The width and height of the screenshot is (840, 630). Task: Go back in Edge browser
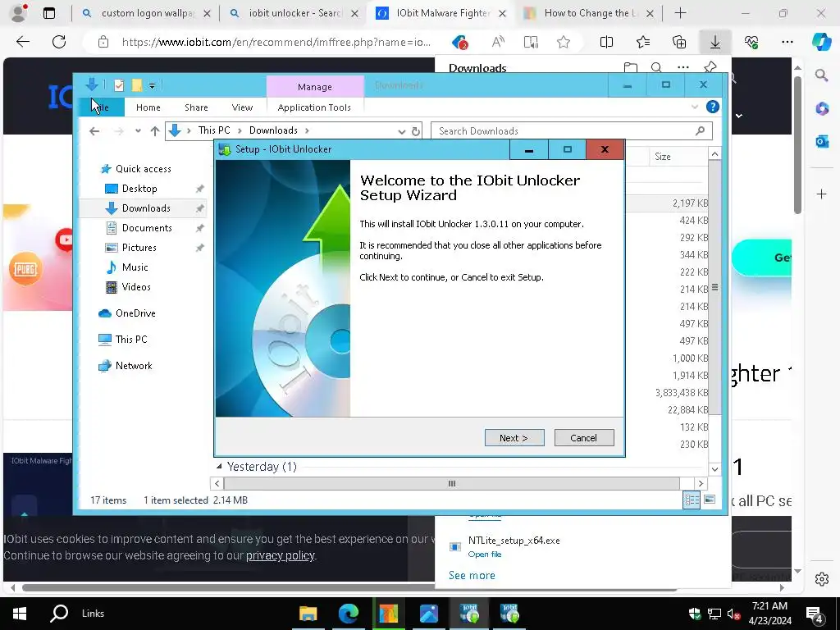coord(23,42)
